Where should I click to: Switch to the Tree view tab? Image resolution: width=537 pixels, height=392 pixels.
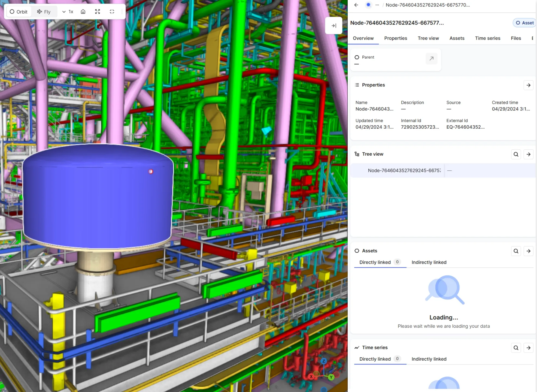click(x=428, y=38)
